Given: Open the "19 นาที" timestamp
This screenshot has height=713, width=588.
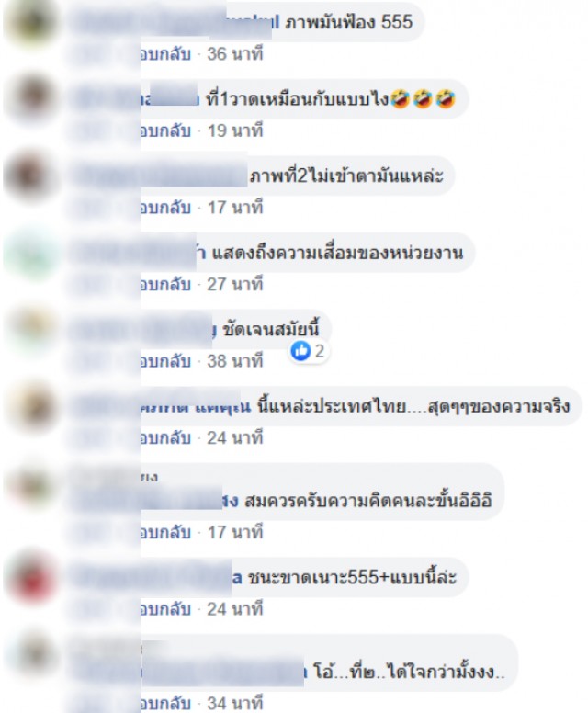Looking at the screenshot, I should 235,131.
